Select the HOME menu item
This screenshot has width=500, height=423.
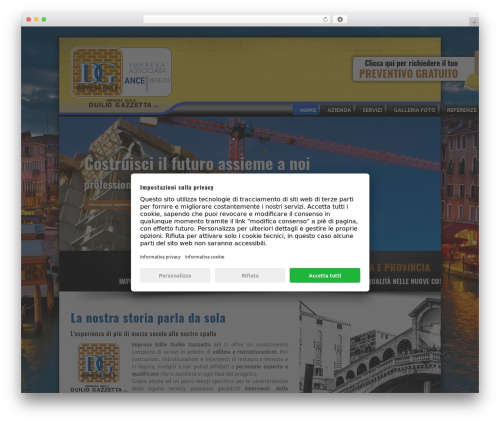(x=305, y=110)
